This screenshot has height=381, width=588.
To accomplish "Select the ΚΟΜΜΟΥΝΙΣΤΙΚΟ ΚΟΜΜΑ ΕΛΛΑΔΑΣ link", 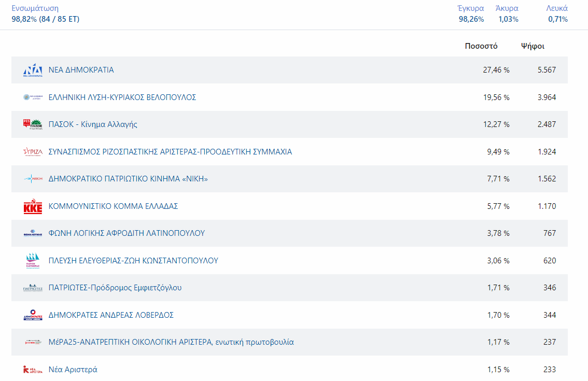I will pos(113,206).
